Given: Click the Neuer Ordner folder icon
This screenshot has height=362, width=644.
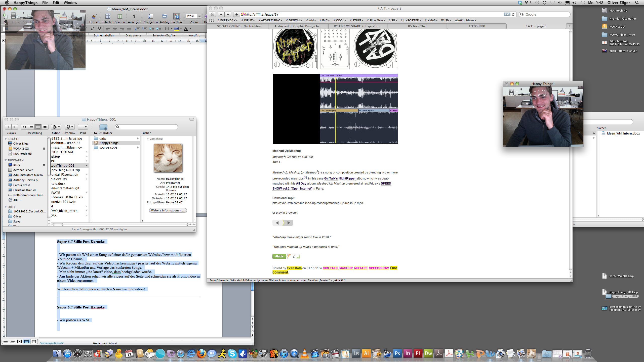Looking at the screenshot, I should pyautogui.click(x=103, y=127).
